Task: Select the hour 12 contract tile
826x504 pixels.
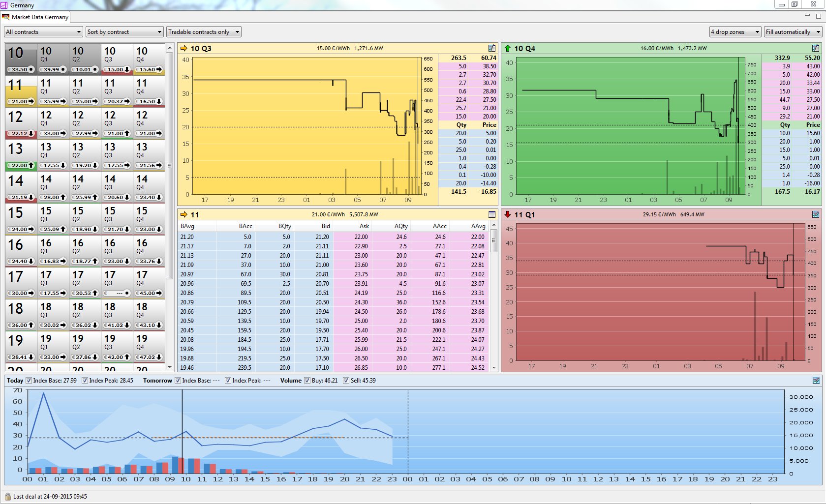Action: point(21,123)
